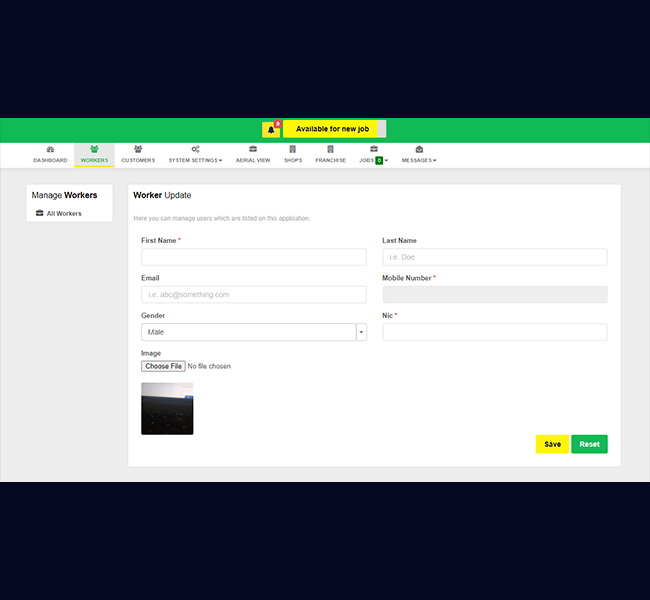Focus the Email input field
Image resolution: width=650 pixels, height=600 pixels.
254,295
